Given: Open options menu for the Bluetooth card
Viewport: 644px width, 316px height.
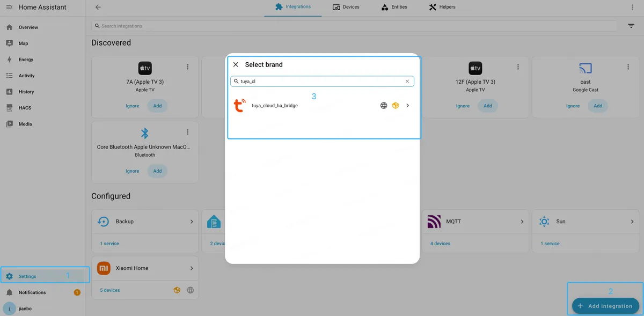Looking at the screenshot, I should (187, 132).
